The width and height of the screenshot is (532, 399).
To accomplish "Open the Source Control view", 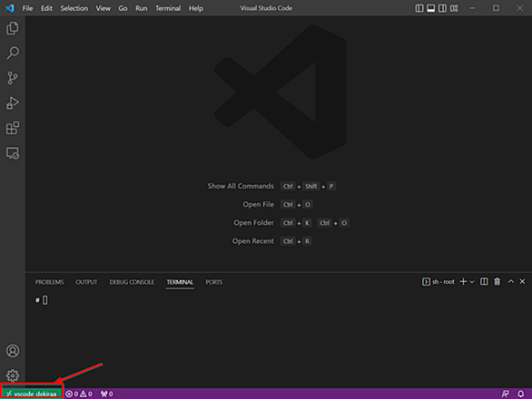I will pyautogui.click(x=13, y=78).
